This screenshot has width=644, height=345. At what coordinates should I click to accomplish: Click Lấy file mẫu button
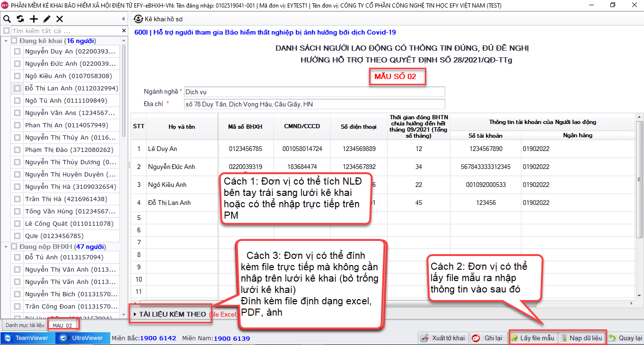point(533,338)
